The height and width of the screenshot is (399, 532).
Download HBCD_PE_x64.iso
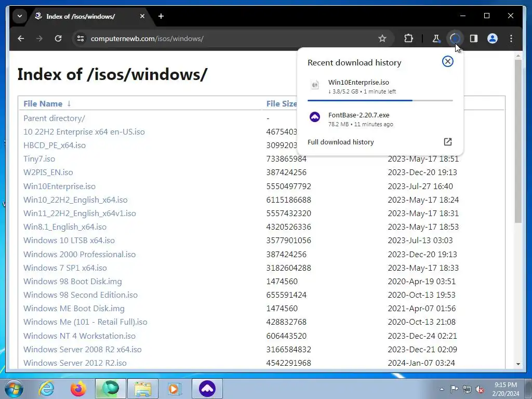[x=54, y=145]
